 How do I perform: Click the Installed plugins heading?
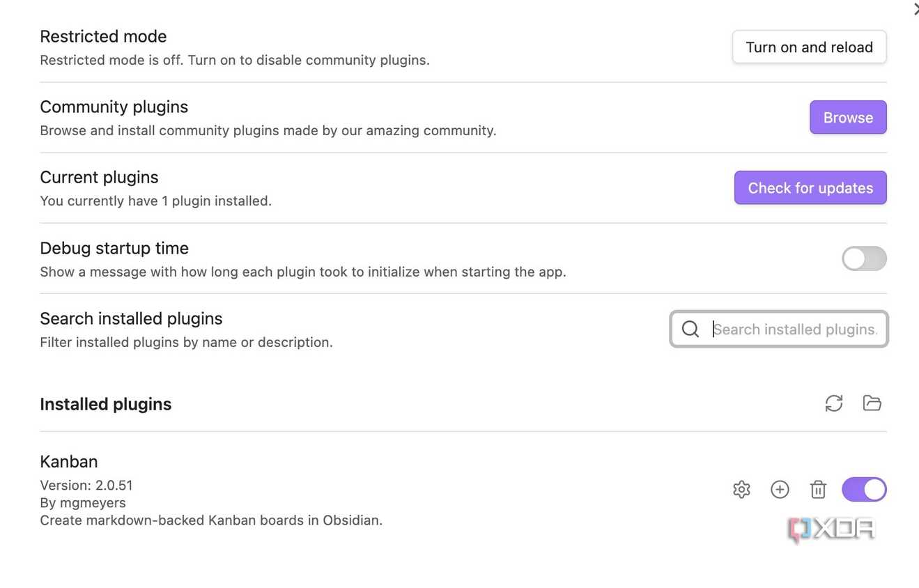pos(106,404)
